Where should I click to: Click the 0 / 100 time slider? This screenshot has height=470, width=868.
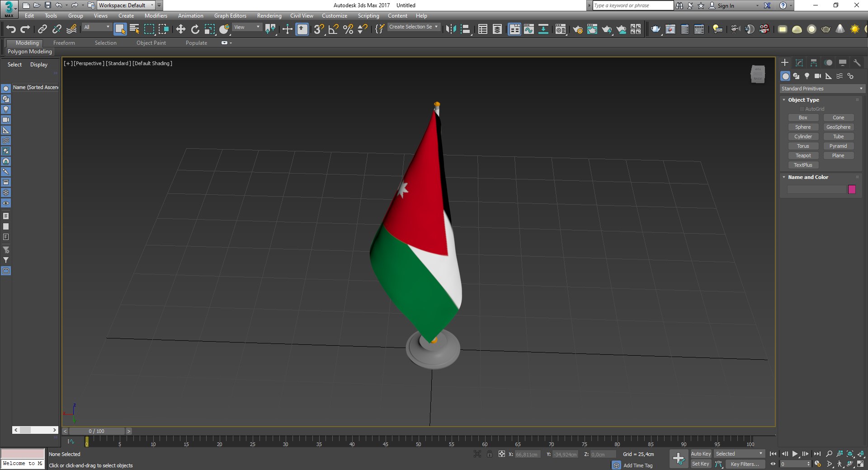(x=97, y=431)
